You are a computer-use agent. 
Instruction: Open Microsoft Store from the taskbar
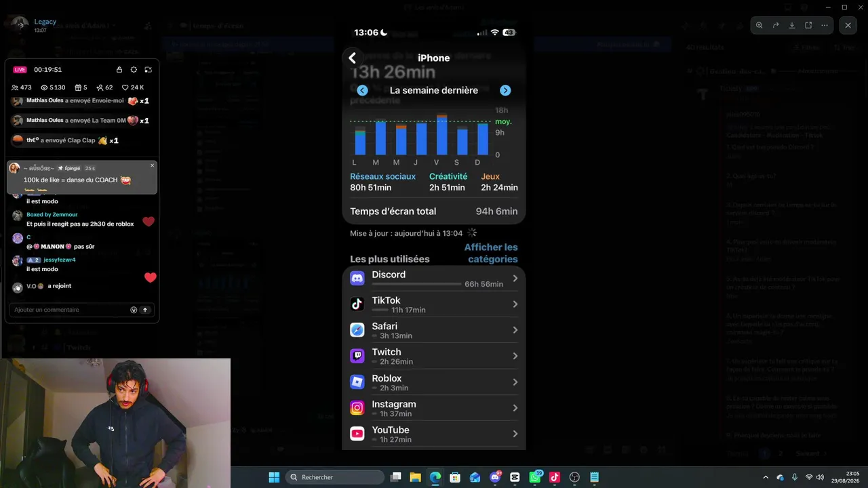(x=455, y=477)
